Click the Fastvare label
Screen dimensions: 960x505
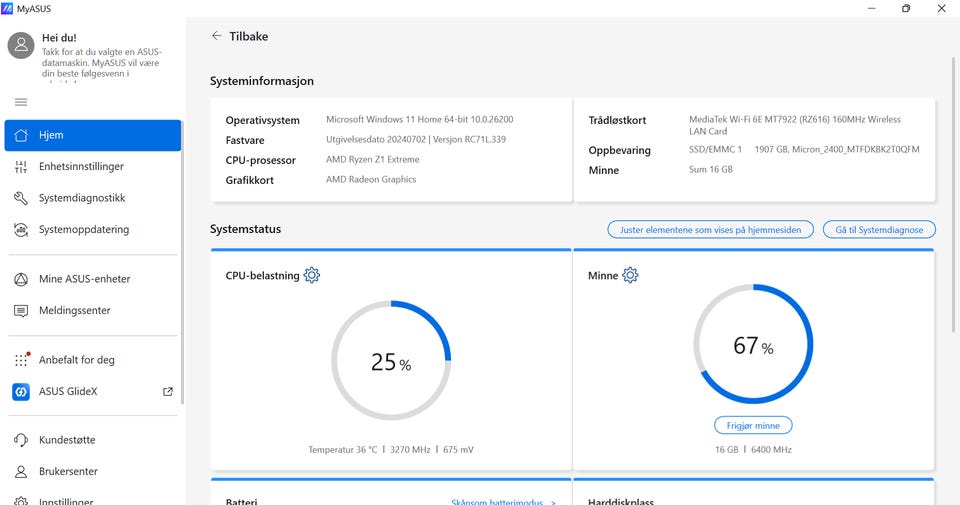tap(245, 140)
